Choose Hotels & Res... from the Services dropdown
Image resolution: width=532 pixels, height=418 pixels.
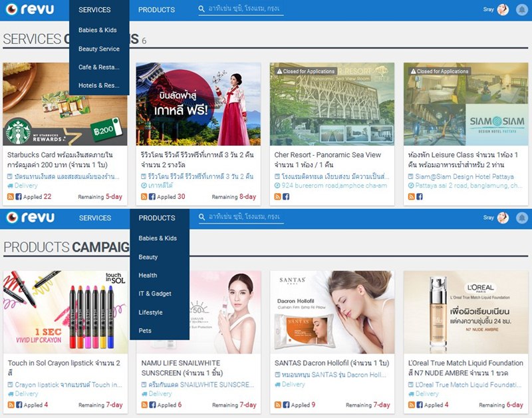99,86
